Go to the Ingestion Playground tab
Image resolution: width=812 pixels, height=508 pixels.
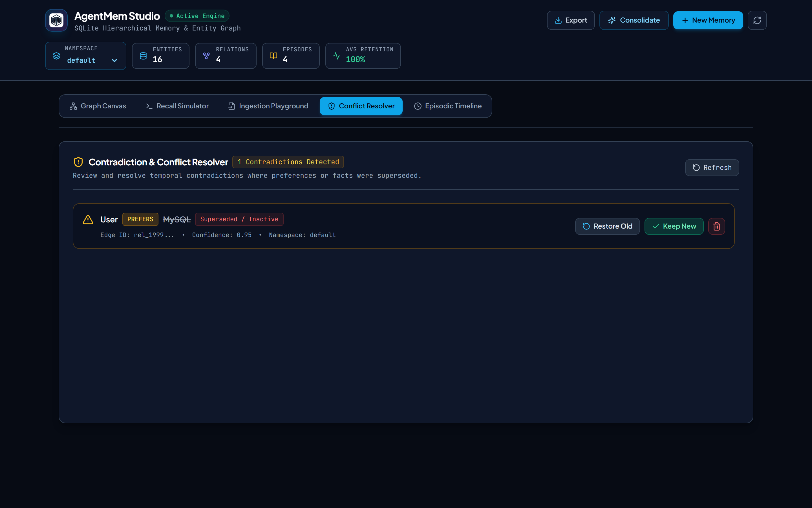268,106
